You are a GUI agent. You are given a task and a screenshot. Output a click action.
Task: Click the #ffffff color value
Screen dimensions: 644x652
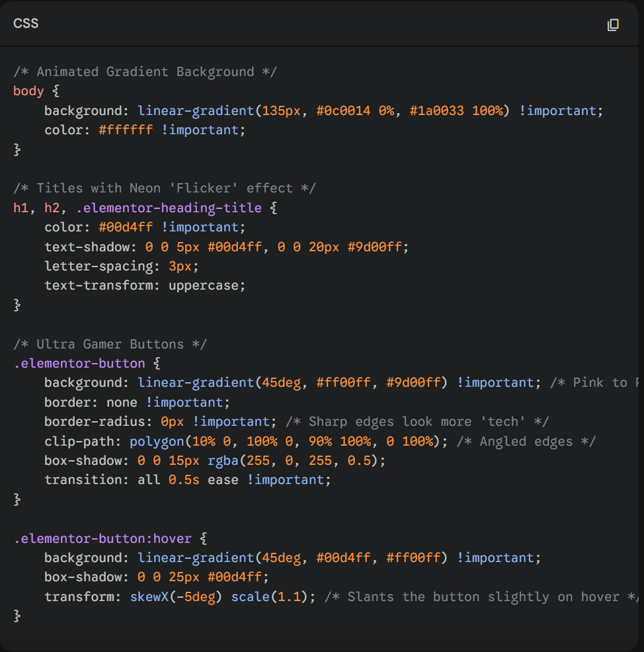point(126,130)
